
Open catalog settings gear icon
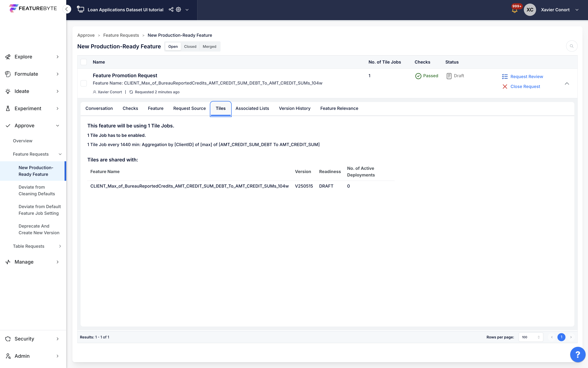click(x=178, y=10)
